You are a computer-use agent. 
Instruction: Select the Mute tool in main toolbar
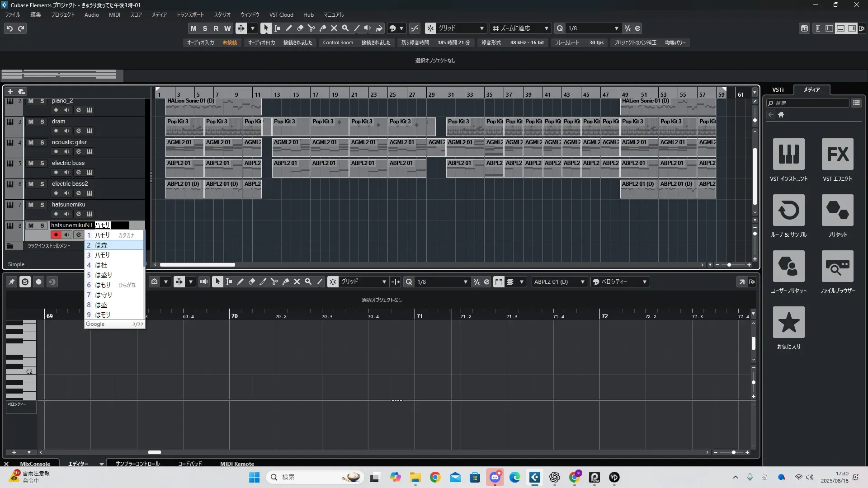(x=334, y=28)
